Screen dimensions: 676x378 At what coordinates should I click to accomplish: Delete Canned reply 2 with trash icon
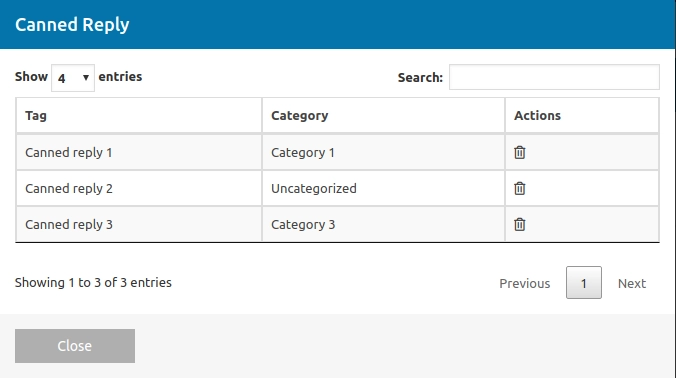click(x=520, y=188)
